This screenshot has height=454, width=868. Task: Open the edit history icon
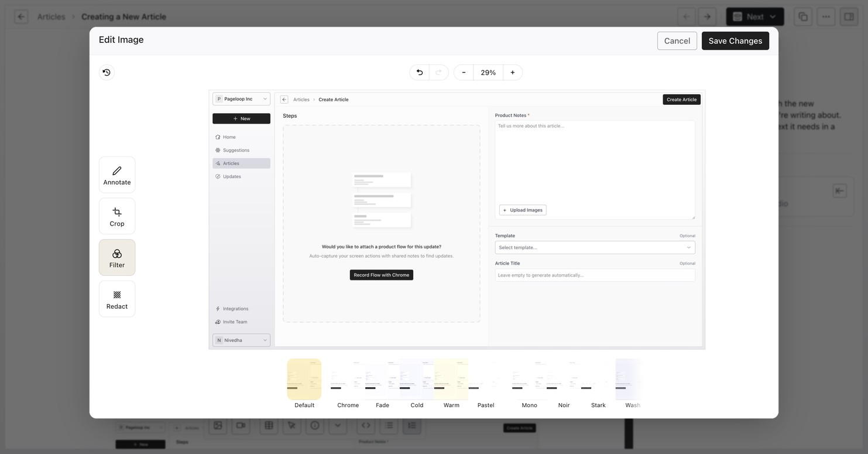coord(107,73)
